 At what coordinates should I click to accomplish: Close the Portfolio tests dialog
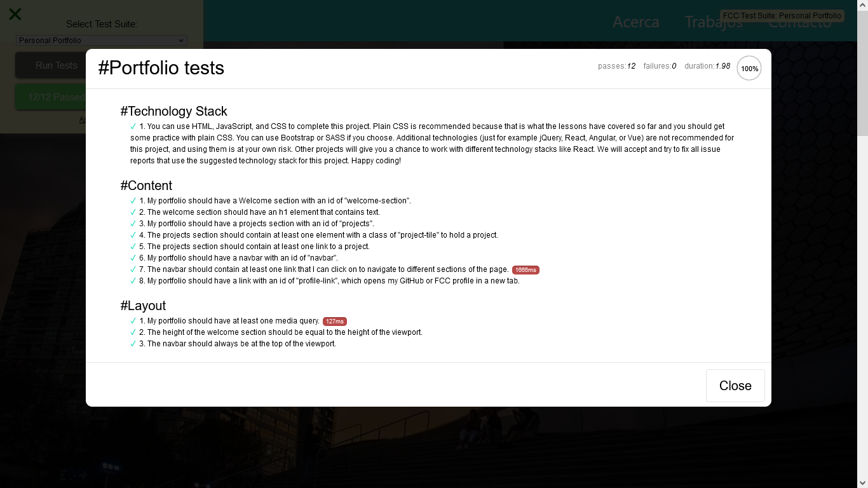735,386
